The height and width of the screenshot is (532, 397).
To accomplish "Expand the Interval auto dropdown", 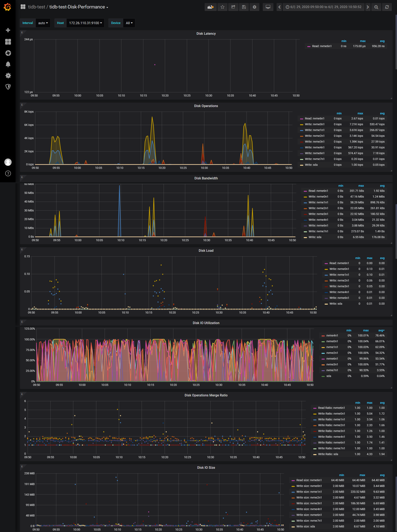I will point(43,23).
